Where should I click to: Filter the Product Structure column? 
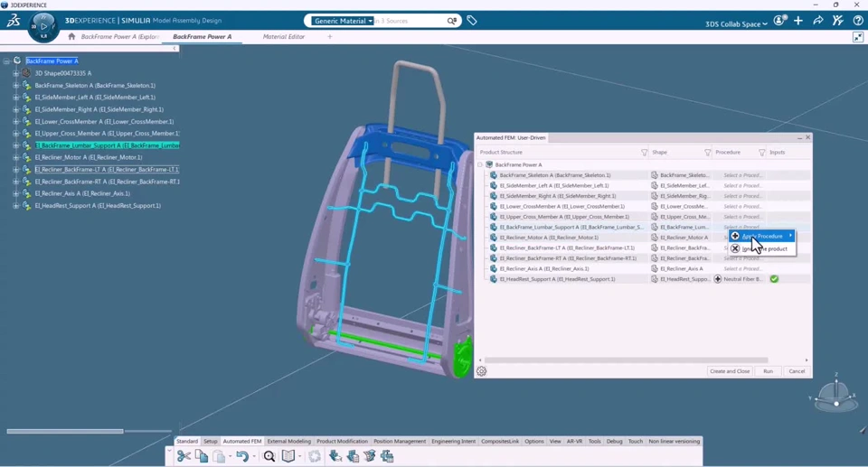point(644,152)
